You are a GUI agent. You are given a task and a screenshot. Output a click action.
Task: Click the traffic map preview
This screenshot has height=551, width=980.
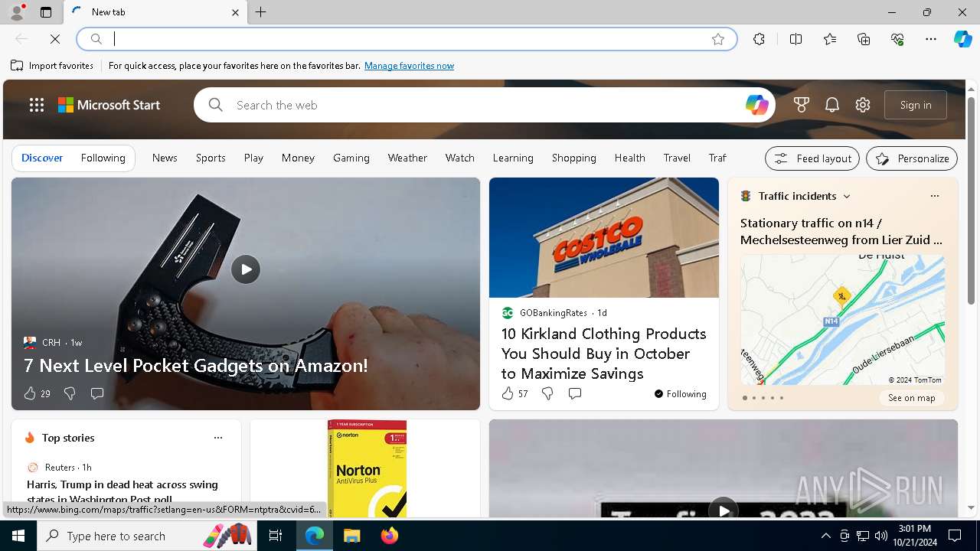tap(842, 320)
